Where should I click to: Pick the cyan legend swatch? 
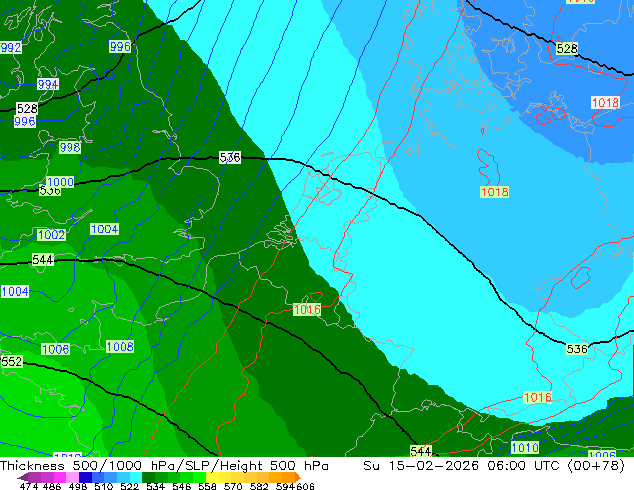tap(136, 477)
